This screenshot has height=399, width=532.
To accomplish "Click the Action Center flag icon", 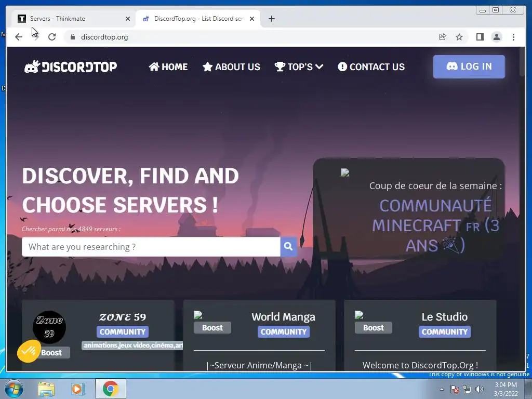I will click(x=455, y=389).
